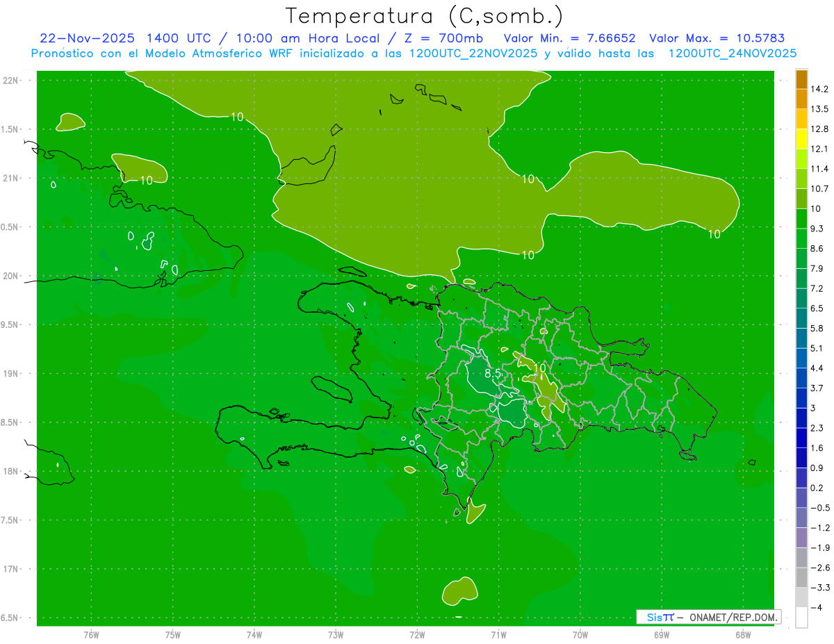Click the '5.8' colorbar label
Screen dimensions: 834x644
(817, 329)
